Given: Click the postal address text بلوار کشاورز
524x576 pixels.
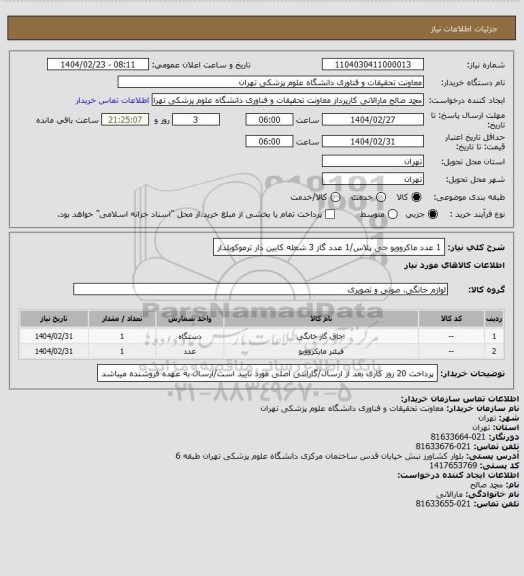Looking at the screenshot, I should coord(320,456).
